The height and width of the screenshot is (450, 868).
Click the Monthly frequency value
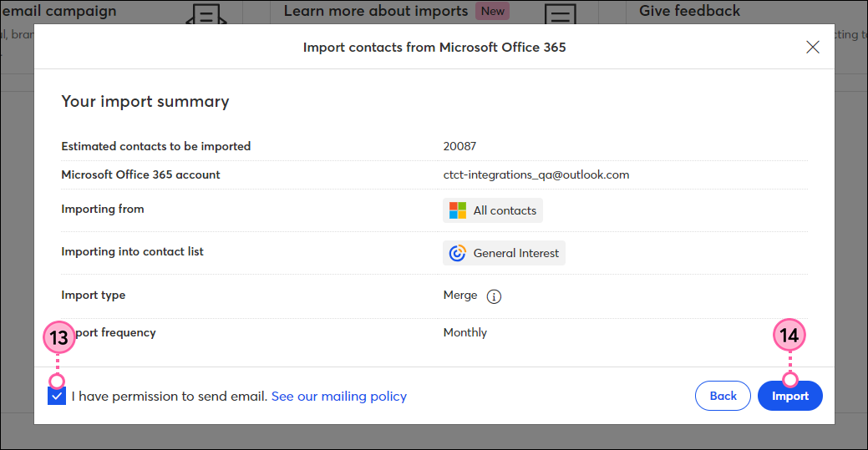click(465, 332)
